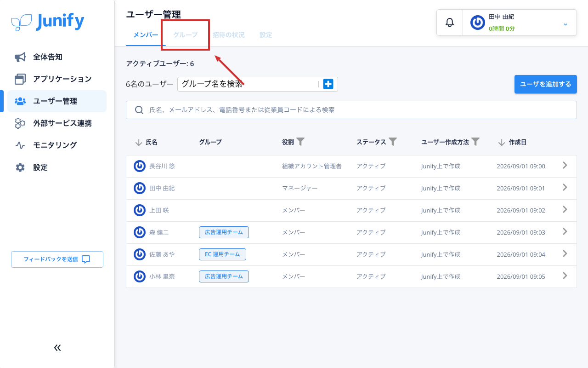Click the 広告運用チーム tag for 小林 里奈

pos(224,276)
